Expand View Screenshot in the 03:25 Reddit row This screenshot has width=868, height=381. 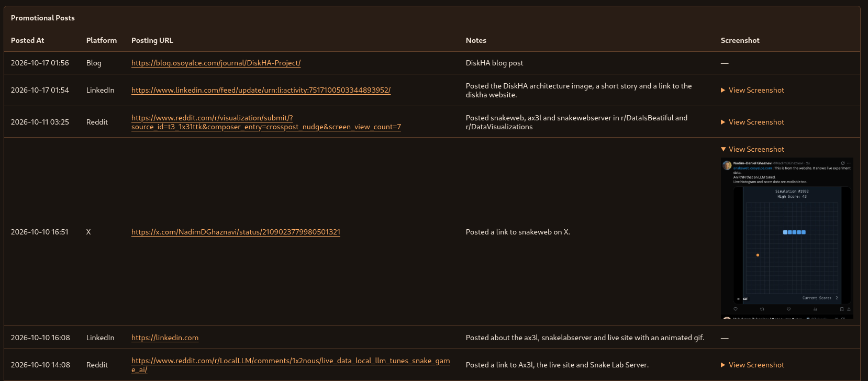[x=752, y=122]
